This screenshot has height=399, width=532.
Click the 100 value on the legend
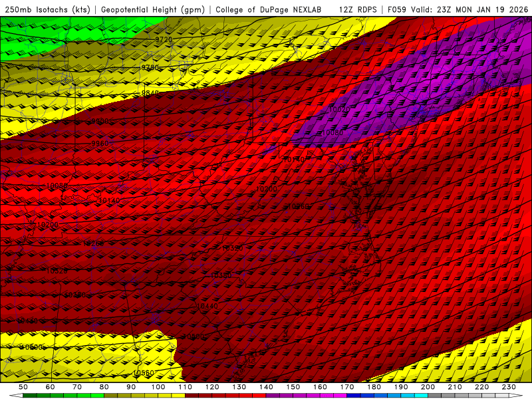click(x=158, y=387)
